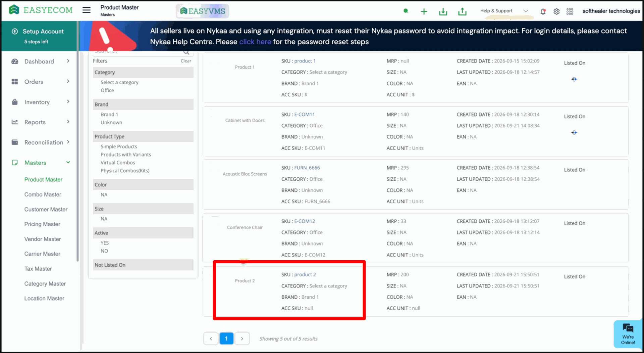Viewport: 644px width, 353px height.
Task: Click the green status dot icon
Action: [406, 11]
